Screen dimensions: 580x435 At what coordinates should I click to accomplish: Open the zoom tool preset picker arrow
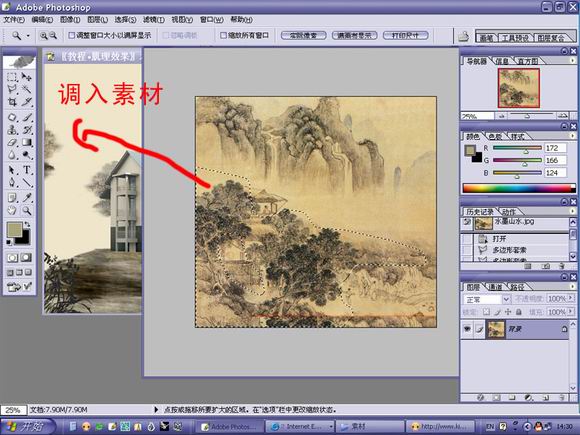(x=28, y=36)
